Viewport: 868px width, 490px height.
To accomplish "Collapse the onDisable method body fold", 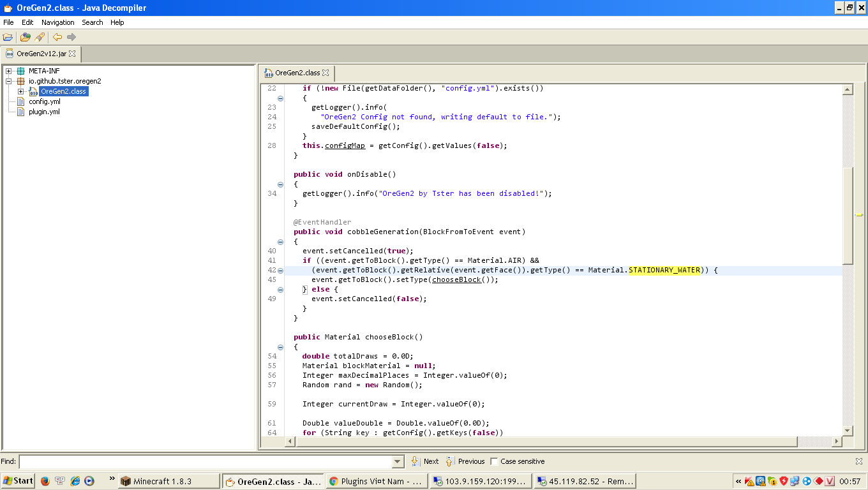I will click(x=280, y=184).
